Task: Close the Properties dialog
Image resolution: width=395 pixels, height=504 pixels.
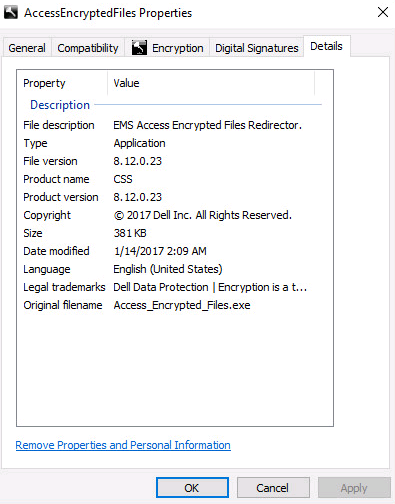Action: pyautogui.click(x=383, y=12)
